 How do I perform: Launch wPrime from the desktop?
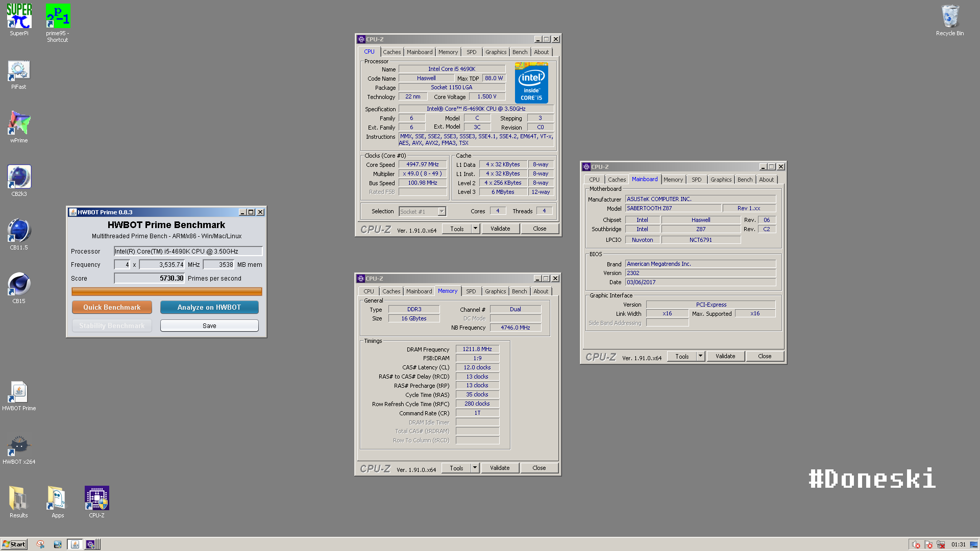19,128
